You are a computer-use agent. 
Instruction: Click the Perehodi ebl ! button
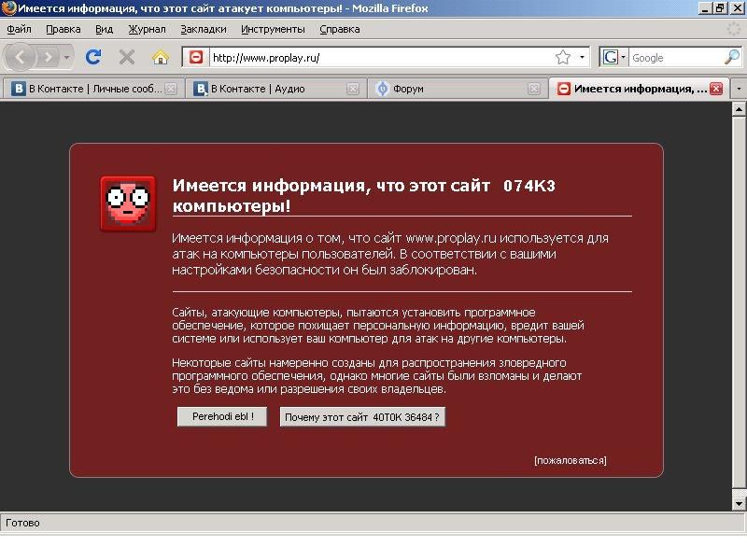point(222,416)
